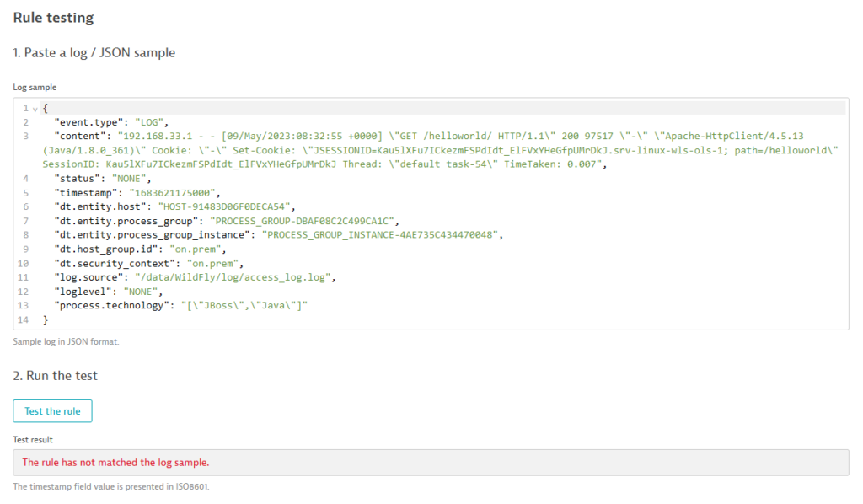Click the "2. Run the test" heading

[56, 376]
